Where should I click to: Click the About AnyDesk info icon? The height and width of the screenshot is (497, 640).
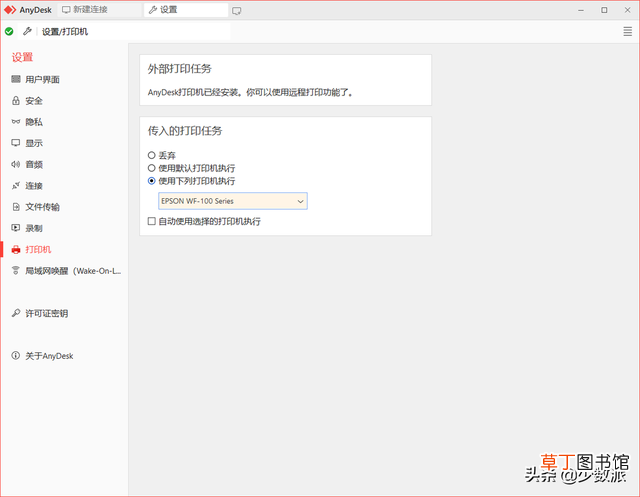[x=16, y=355]
